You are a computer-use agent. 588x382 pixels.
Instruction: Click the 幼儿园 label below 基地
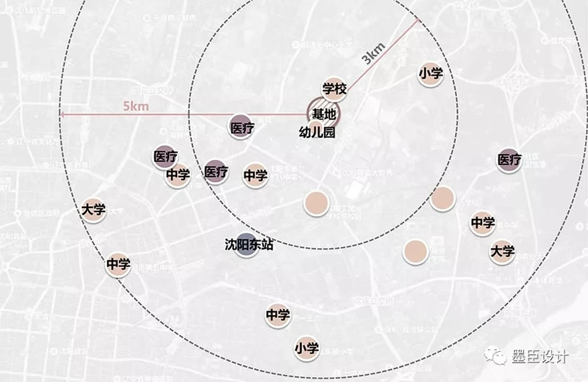tap(317, 132)
